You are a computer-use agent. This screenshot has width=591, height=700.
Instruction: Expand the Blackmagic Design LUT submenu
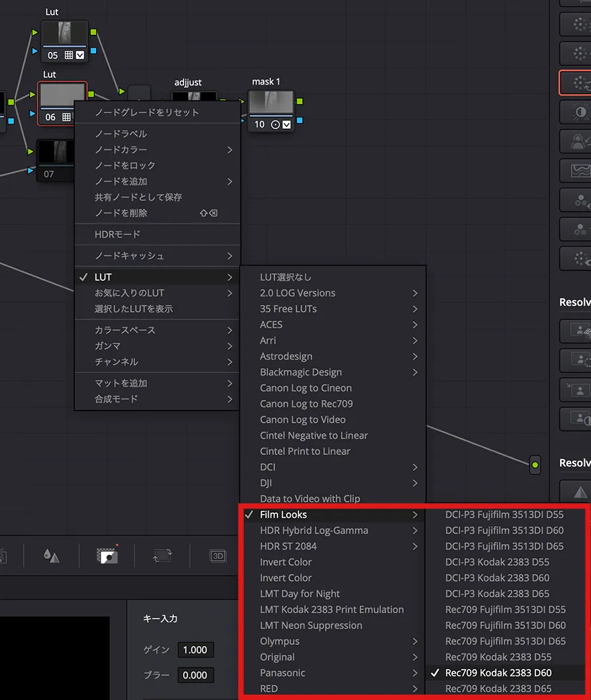301,372
